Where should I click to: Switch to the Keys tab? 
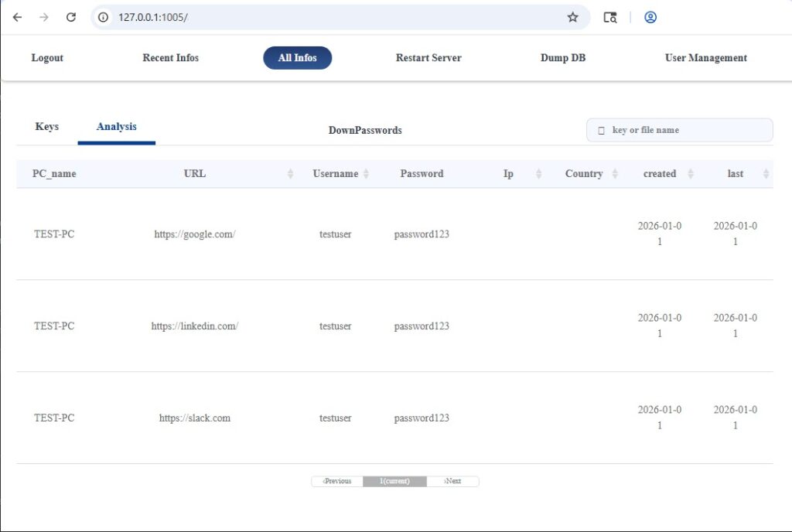(47, 127)
